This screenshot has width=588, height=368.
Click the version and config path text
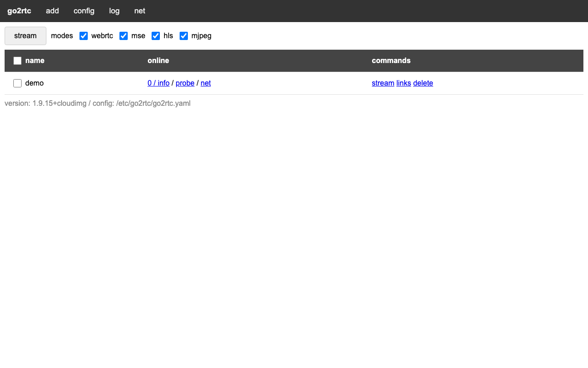(x=97, y=103)
